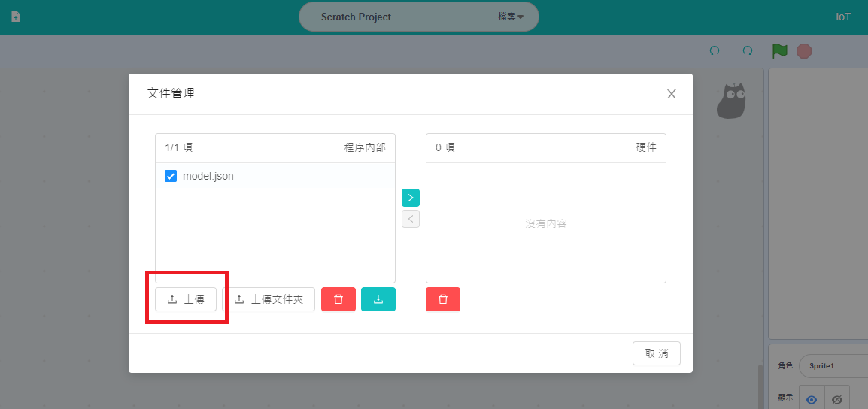This screenshot has height=409, width=868.
Task: Click the workspace vertical scrollbar
Action: [x=760, y=386]
